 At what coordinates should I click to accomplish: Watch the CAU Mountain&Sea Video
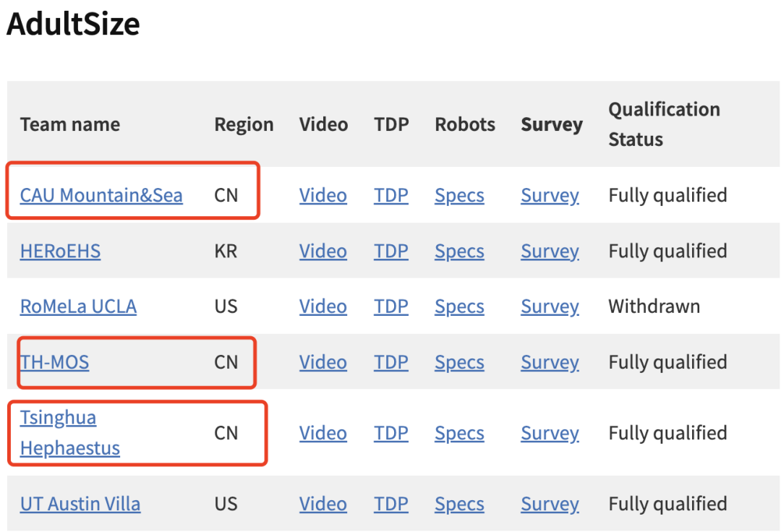[323, 195]
